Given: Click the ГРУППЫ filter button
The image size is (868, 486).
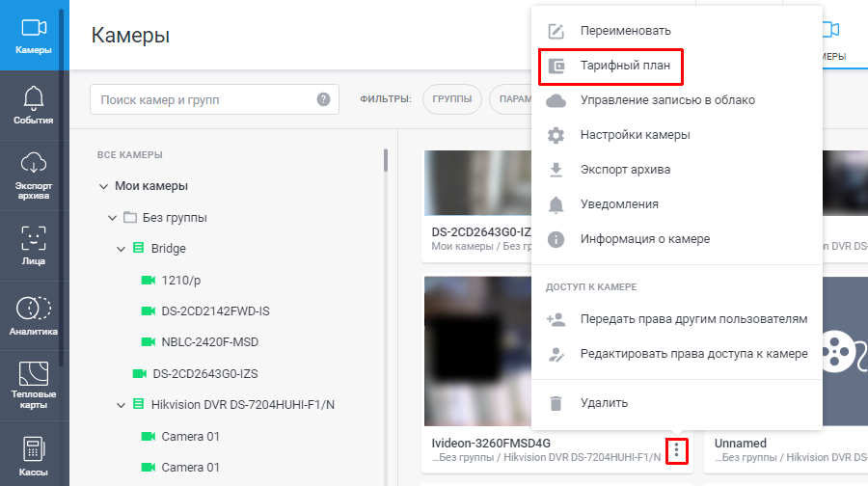Looking at the screenshot, I should [x=451, y=99].
